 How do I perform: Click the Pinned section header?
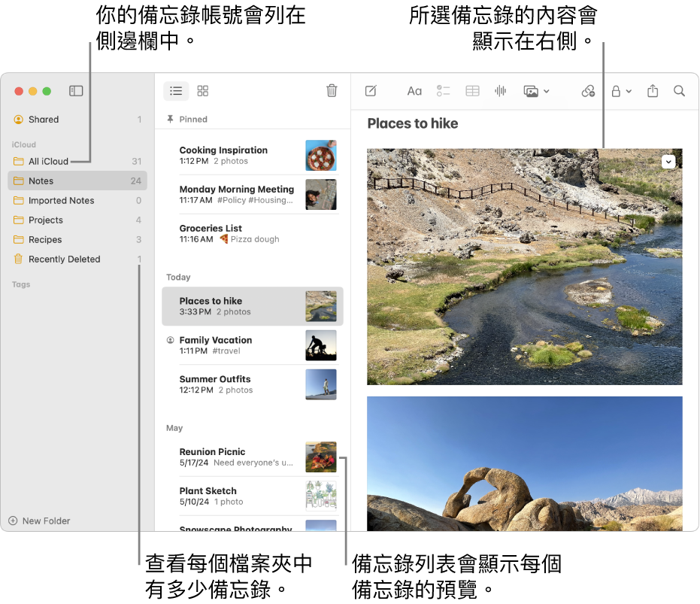[193, 120]
